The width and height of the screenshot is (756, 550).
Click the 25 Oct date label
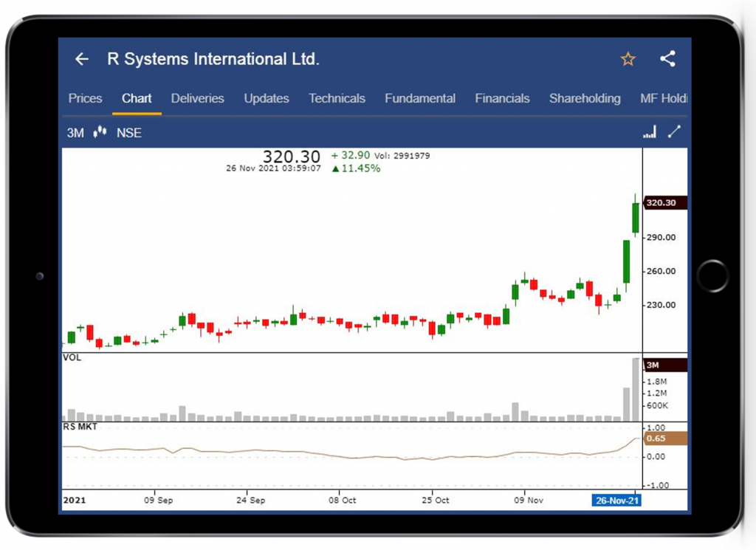[436, 500]
